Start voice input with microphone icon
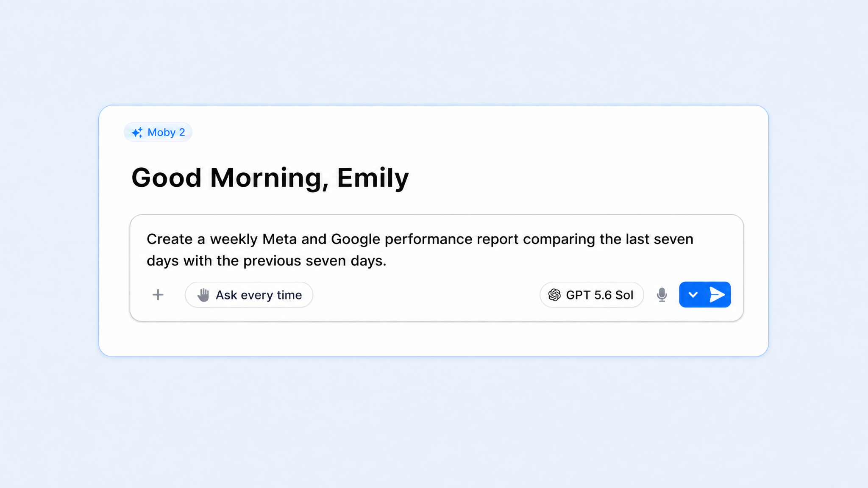Image resolution: width=868 pixels, height=488 pixels. point(662,295)
